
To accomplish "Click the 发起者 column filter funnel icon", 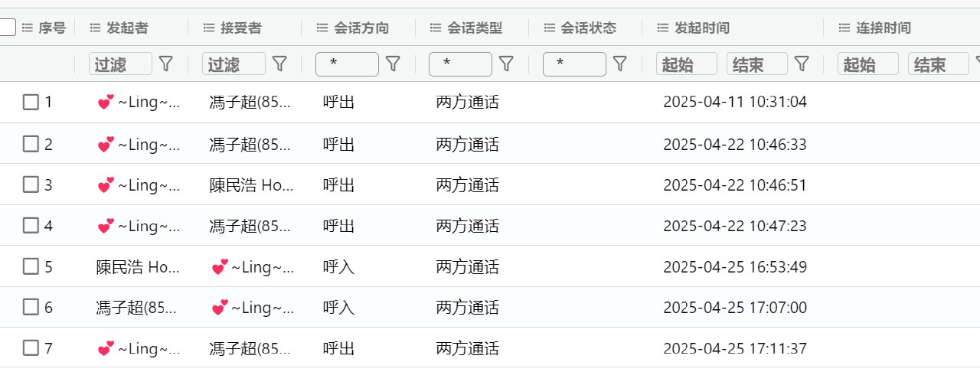I will 165,64.
